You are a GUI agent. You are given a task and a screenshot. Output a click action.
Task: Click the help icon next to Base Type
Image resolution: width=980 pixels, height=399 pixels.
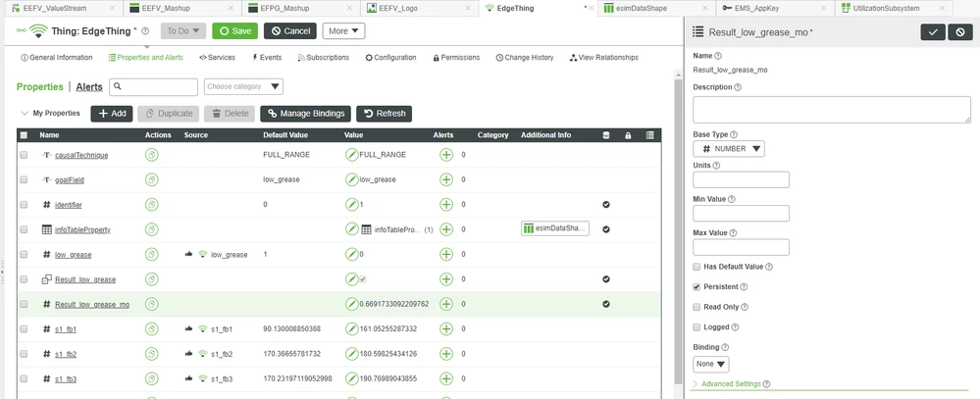734,134
